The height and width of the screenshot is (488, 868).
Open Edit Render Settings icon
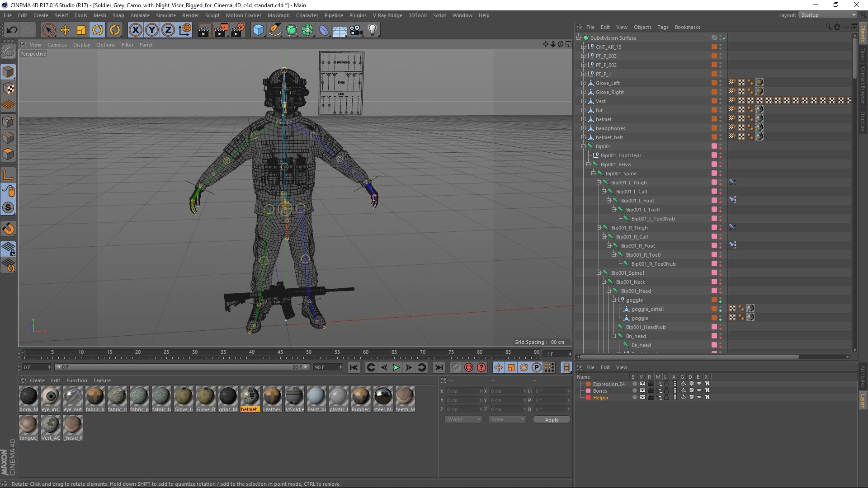[x=237, y=30]
